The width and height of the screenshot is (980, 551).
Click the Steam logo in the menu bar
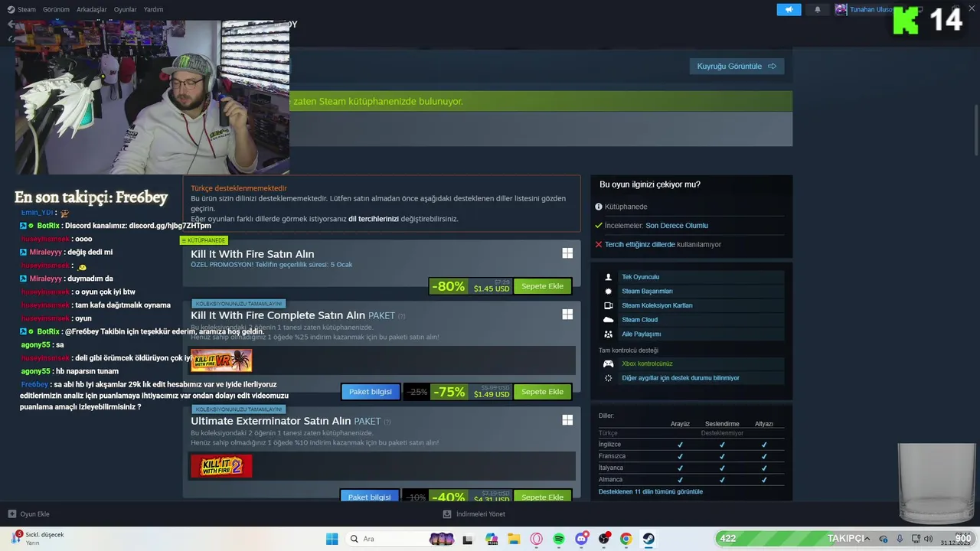click(x=11, y=9)
